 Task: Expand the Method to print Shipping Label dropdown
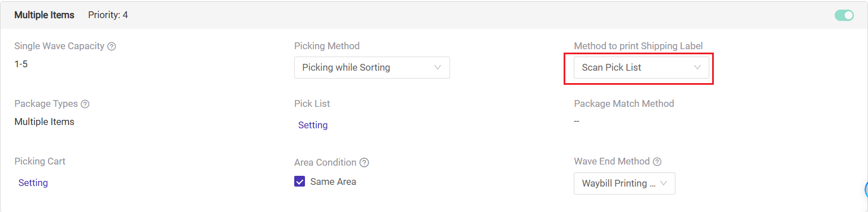click(x=642, y=67)
